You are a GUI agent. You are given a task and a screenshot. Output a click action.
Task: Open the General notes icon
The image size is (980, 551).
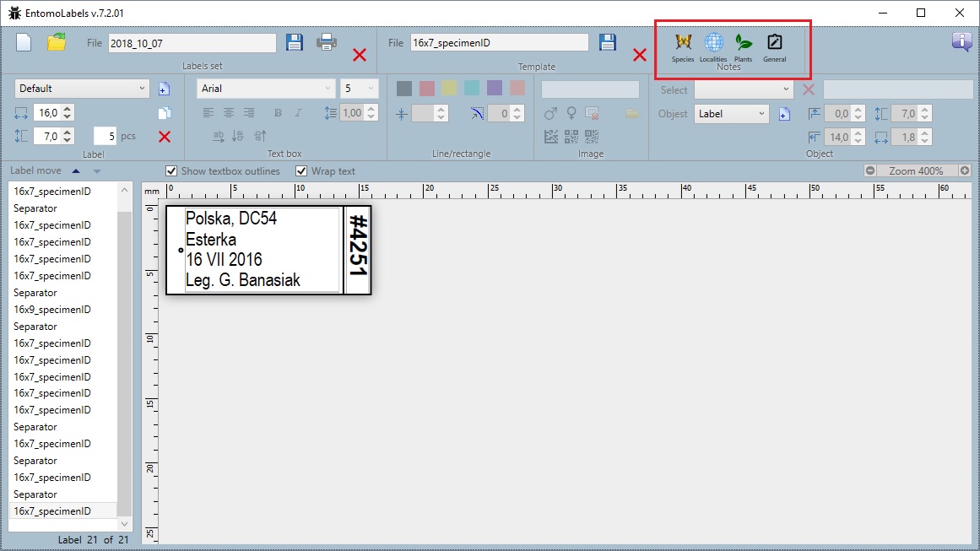pyautogui.click(x=774, y=43)
